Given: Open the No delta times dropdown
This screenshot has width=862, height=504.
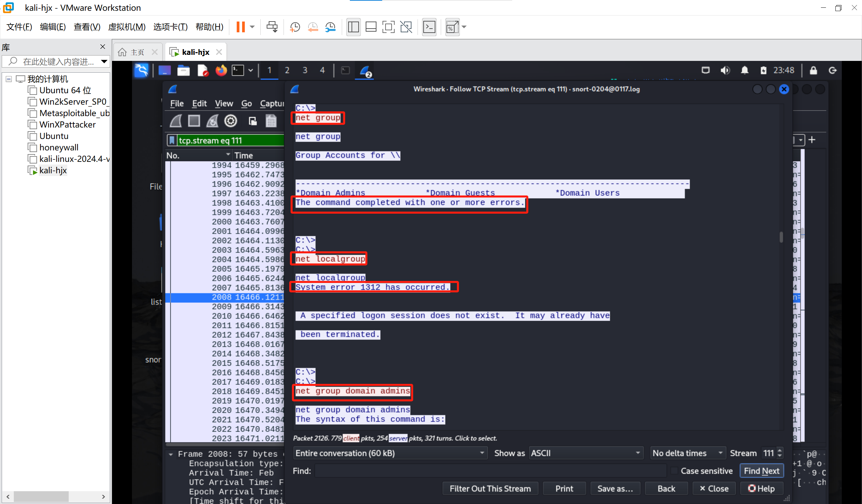Looking at the screenshot, I should point(688,453).
